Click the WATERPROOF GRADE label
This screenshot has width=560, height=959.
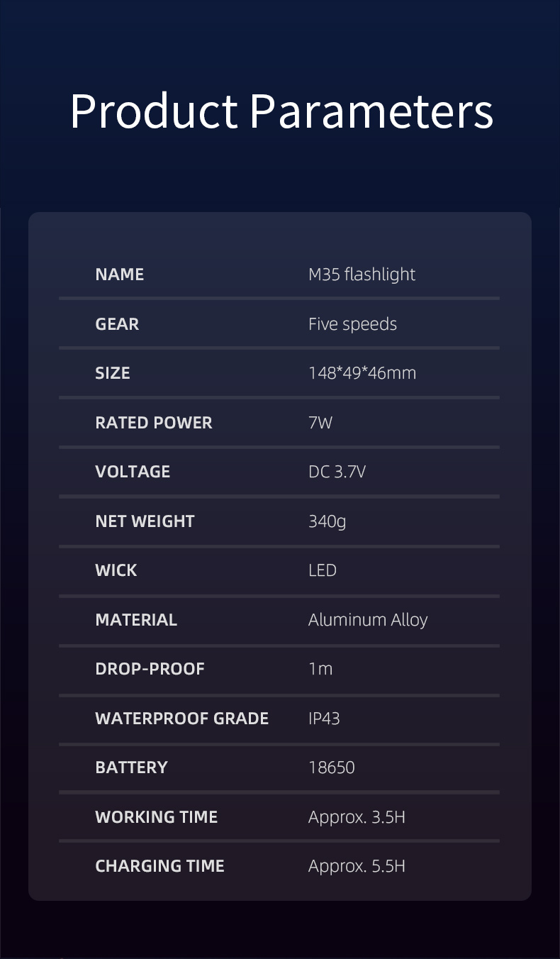pos(181,719)
